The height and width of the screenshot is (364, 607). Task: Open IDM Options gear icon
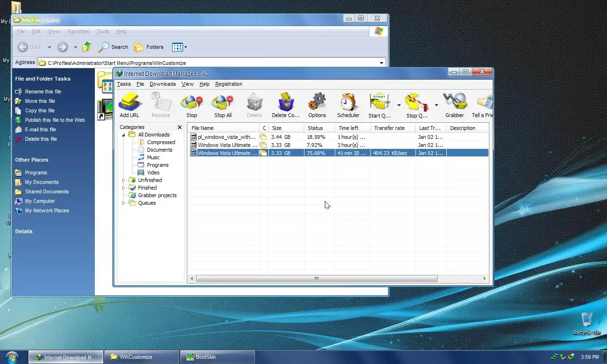[317, 105]
